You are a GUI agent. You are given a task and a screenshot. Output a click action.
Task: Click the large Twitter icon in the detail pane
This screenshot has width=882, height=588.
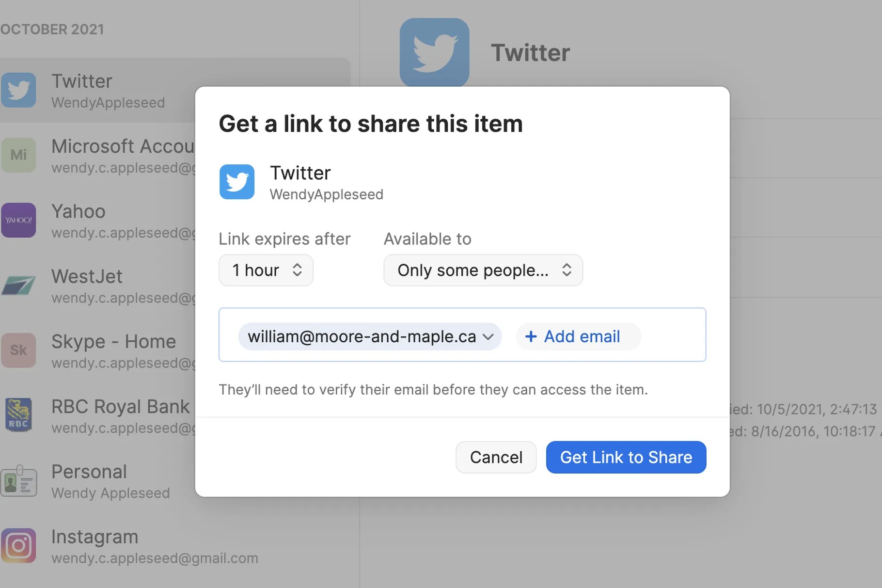[x=434, y=52]
